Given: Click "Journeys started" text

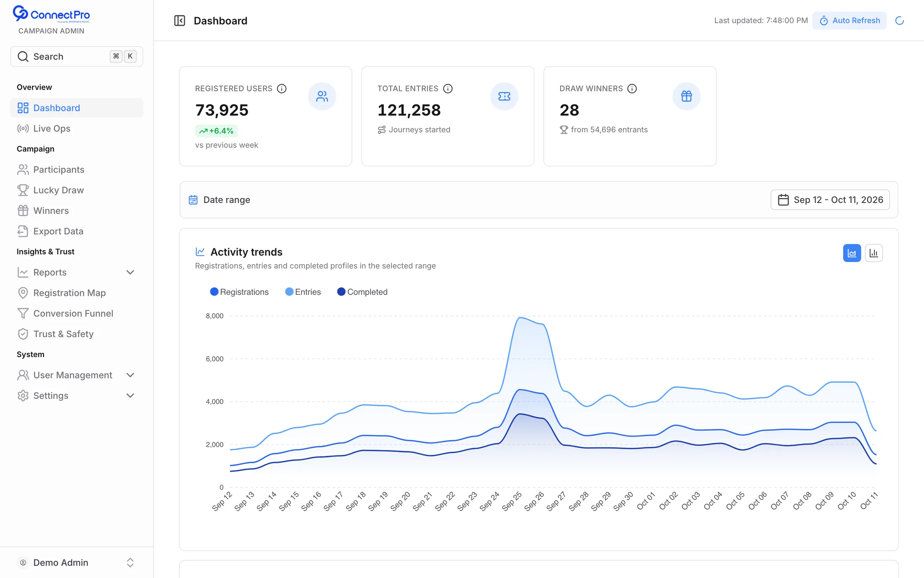Looking at the screenshot, I should point(419,130).
